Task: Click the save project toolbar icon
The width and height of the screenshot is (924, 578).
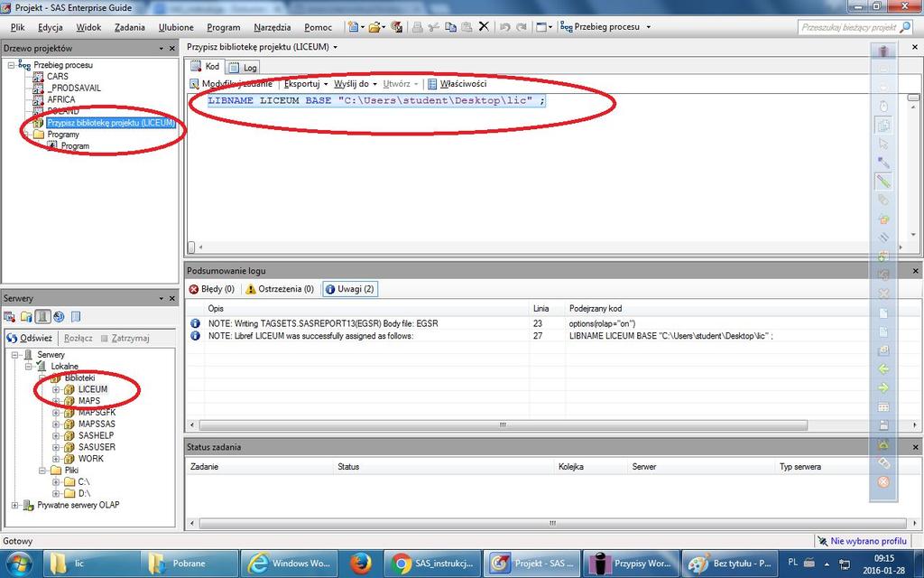Action: pos(397,26)
